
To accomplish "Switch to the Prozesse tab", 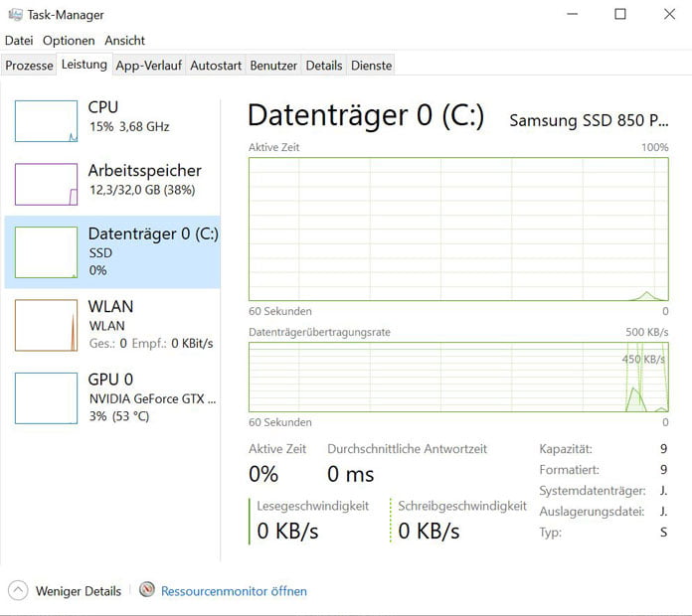I will tap(29, 66).
